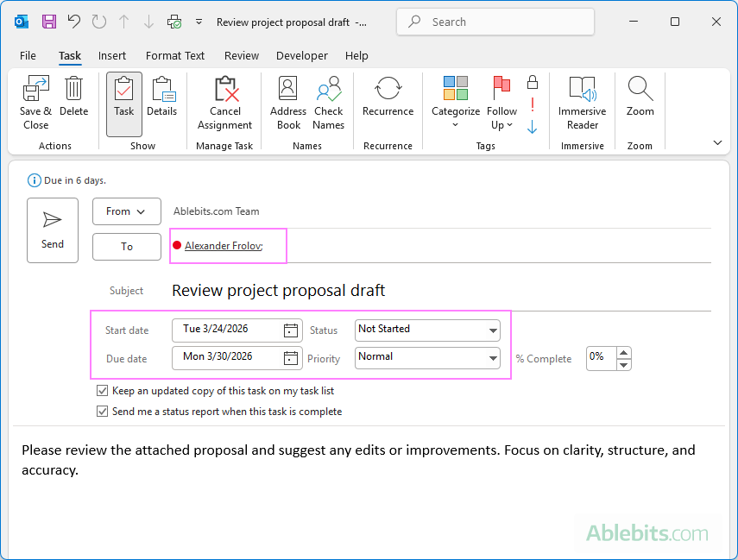Switch to the Insert ribbon tab
Screen dimensions: 738x560
(x=112, y=55)
